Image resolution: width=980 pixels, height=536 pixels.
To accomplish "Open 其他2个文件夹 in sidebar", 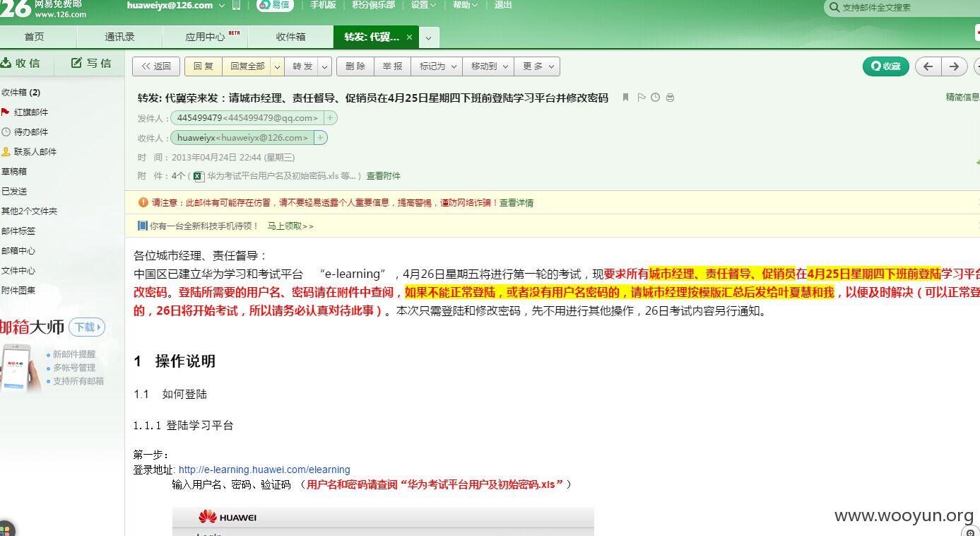I will 30,211.
